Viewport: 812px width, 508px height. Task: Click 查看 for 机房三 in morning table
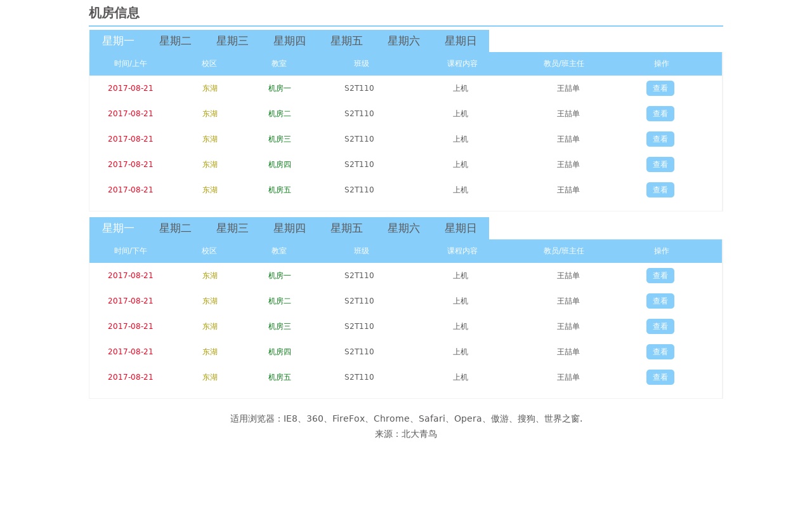point(660,139)
